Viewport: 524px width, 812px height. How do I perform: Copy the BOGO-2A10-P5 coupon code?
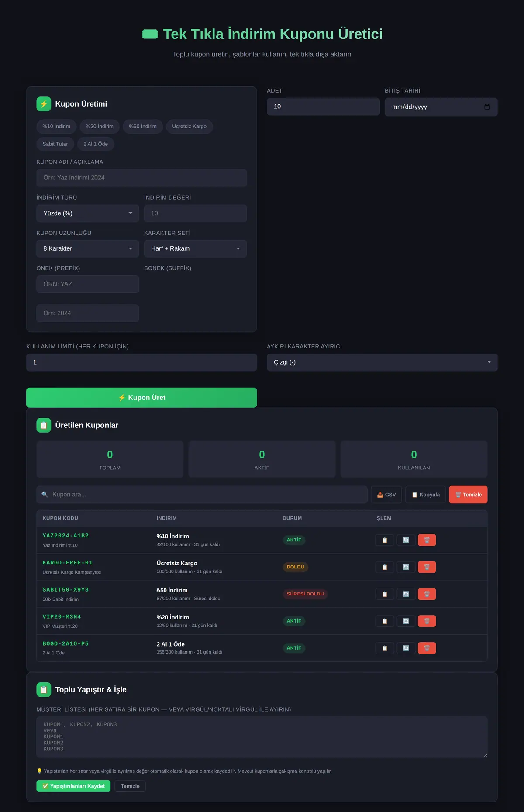385,648
